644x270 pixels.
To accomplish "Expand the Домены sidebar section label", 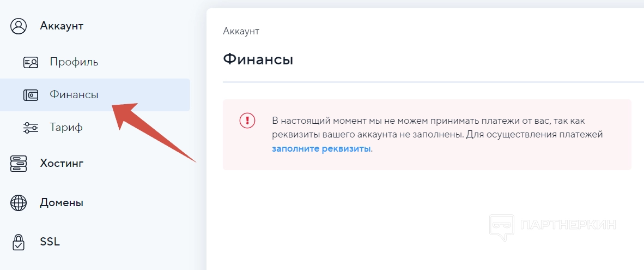I will click(x=62, y=203).
